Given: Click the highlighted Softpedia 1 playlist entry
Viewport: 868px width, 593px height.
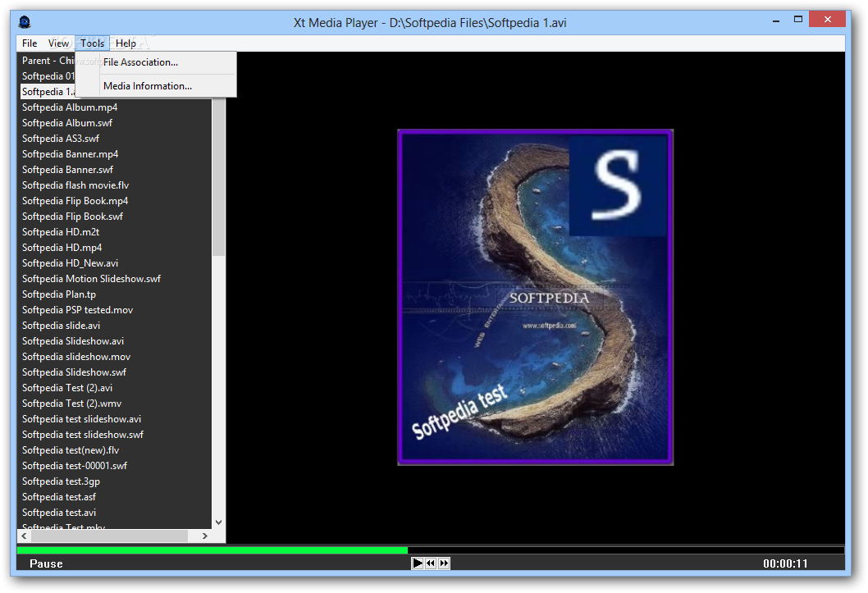Looking at the screenshot, I should tap(48, 92).
